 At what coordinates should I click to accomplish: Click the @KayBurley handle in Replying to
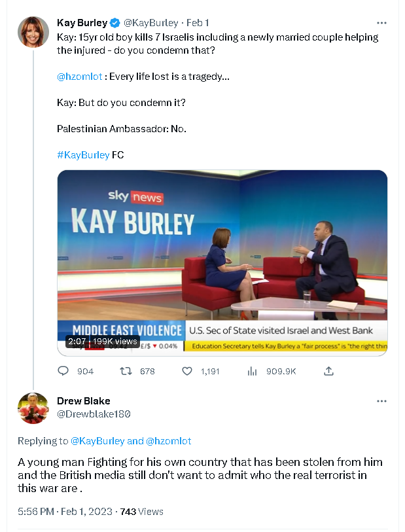coord(97,441)
